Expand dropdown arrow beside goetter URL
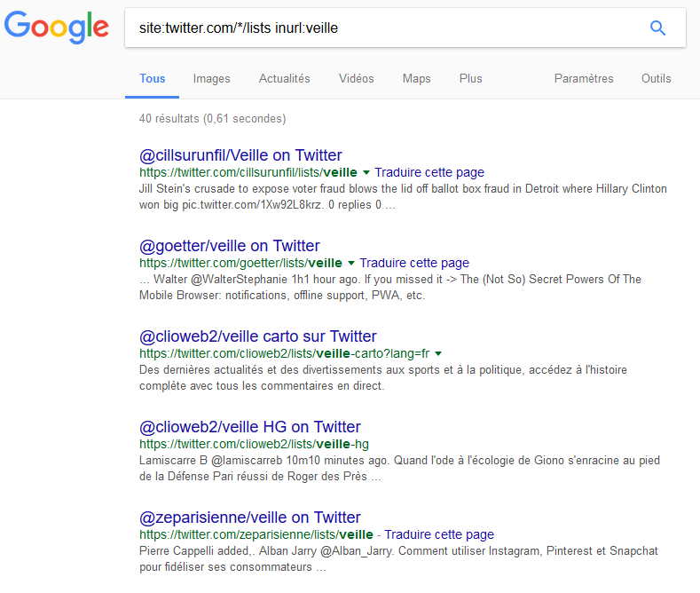 point(351,264)
